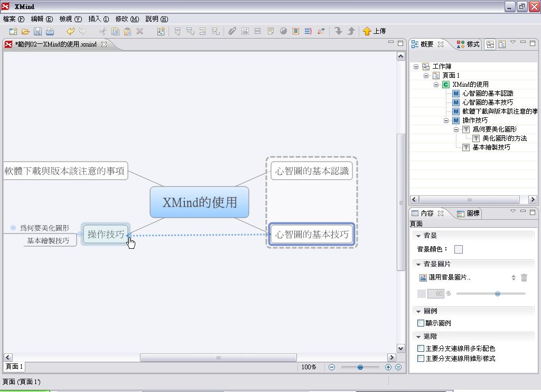Open the 插入 menu

click(99, 19)
